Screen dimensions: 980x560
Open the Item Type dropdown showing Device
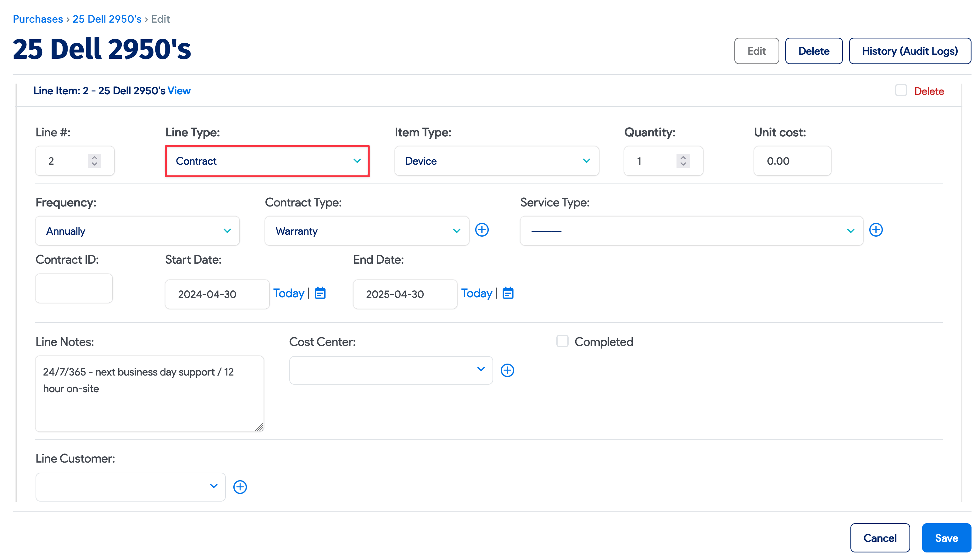pyautogui.click(x=497, y=161)
